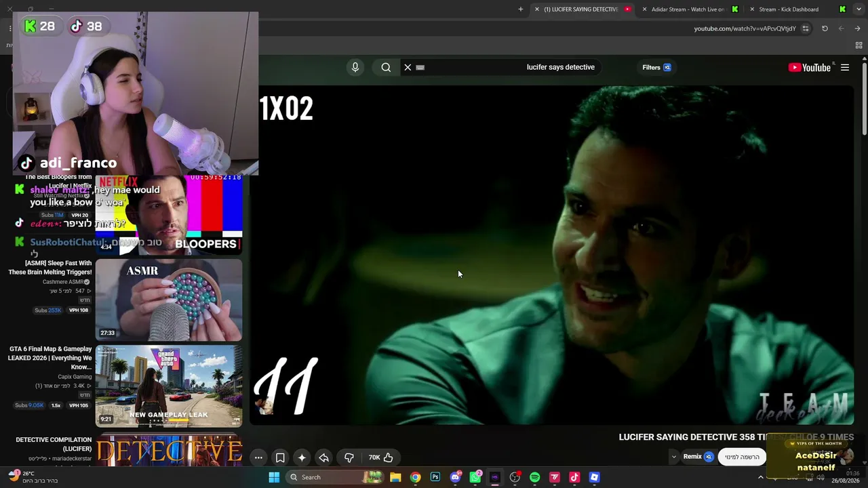Click the 'VPH 105' badge on GTA 6 video
Image resolution: width=868 pixels, height=488 pixels.
pos(79,405)
